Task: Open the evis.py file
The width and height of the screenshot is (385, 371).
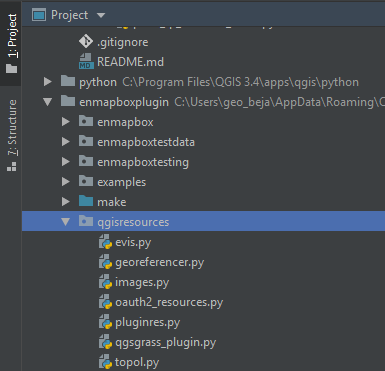Action: (133, 242)
